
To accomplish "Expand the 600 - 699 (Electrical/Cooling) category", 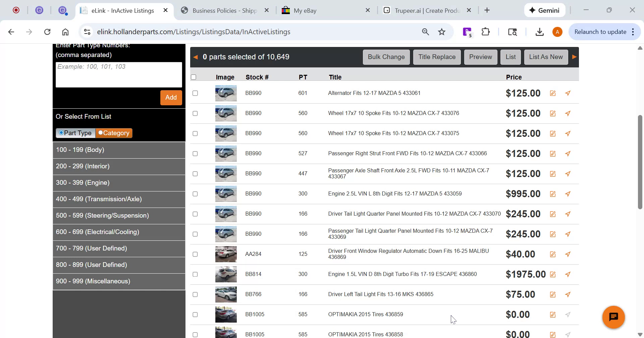I will click(119, 232).
